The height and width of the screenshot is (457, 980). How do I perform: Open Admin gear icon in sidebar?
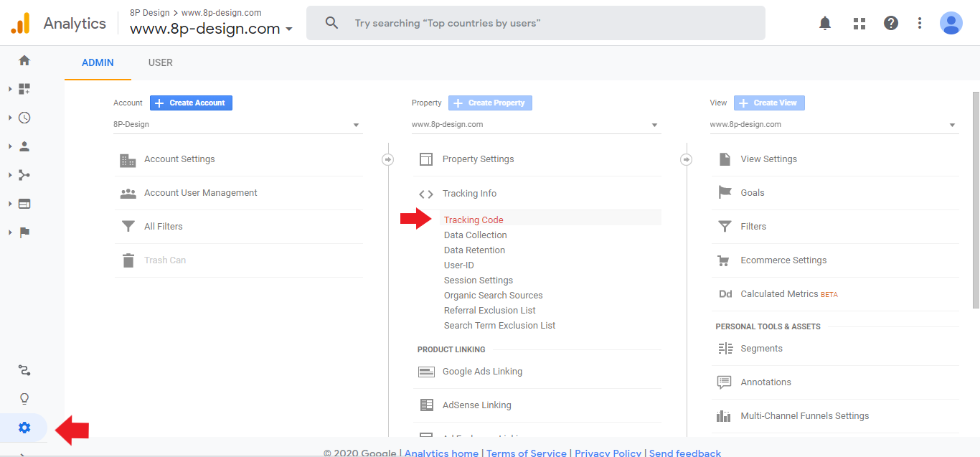[x=24, y=428]
